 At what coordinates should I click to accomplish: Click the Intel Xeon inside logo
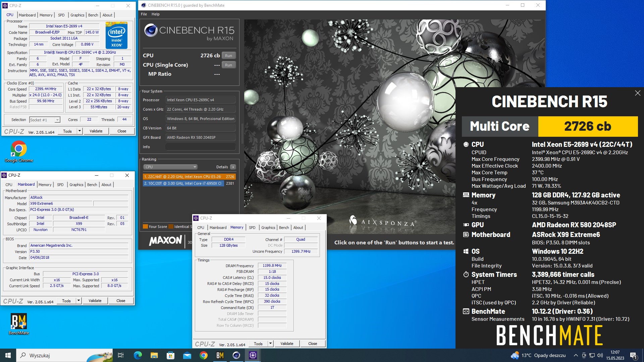116,35
